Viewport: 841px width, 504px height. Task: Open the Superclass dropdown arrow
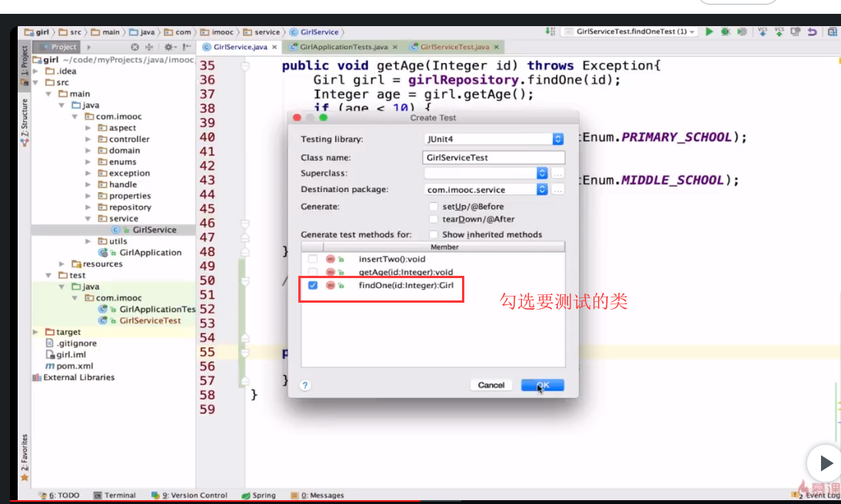[x=542, y=173]
